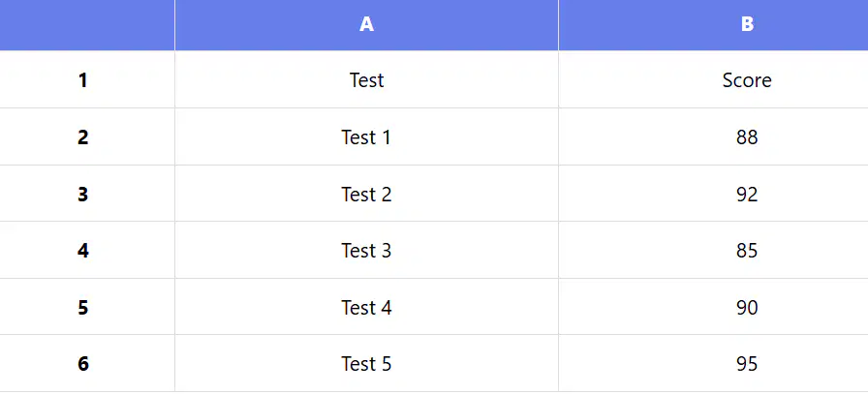Click the "Test 2" cell

point(366,194)
